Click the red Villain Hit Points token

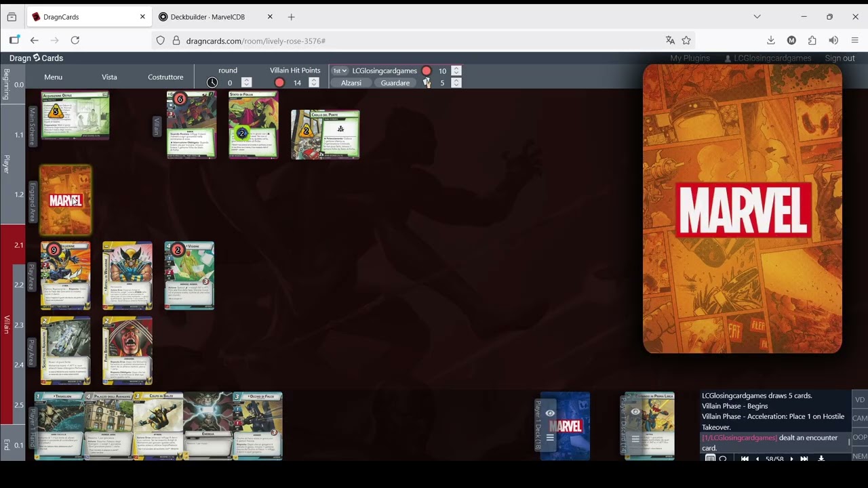[279, 83]
